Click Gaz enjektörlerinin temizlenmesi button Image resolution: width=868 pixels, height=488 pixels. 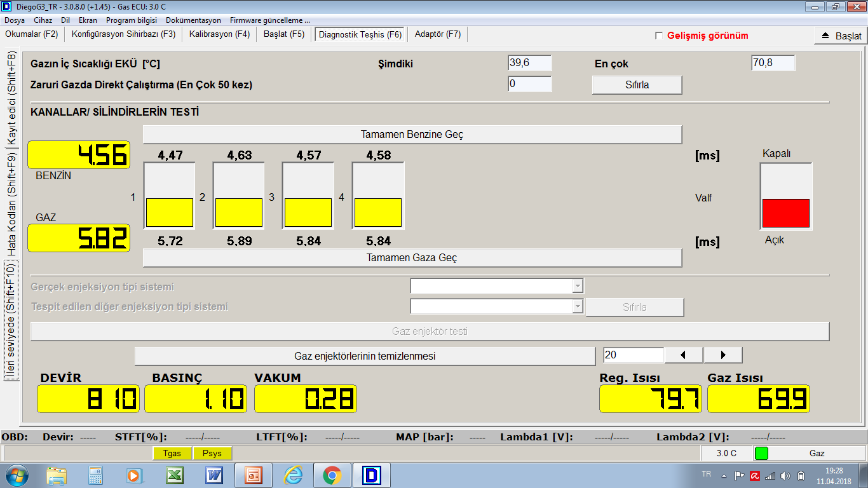click(365, 356)
